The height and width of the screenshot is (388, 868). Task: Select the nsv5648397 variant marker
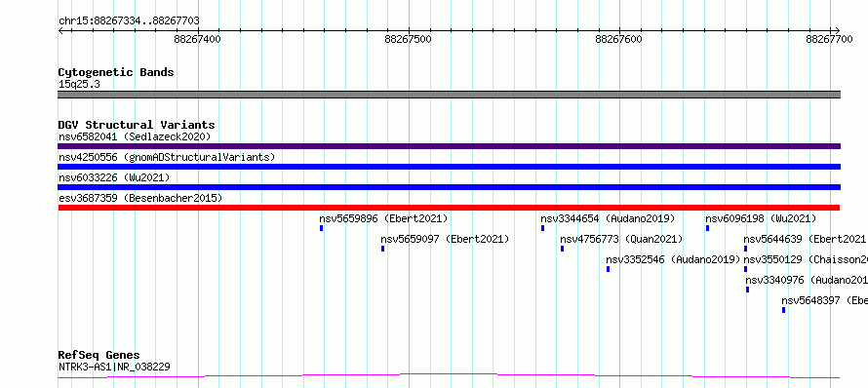tap(783, 310)
